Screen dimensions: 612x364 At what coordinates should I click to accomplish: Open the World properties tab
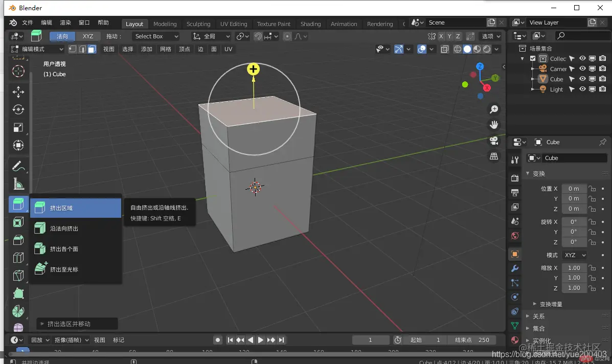tap(515, 236)
